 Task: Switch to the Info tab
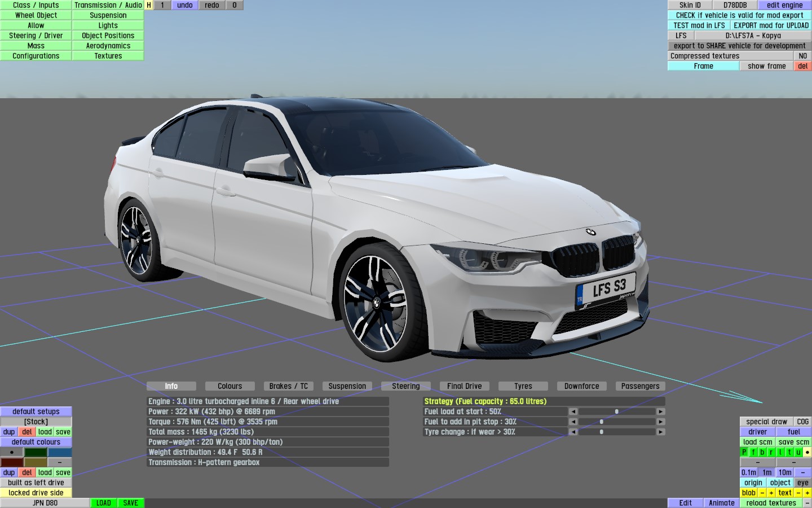pos(171,386)
